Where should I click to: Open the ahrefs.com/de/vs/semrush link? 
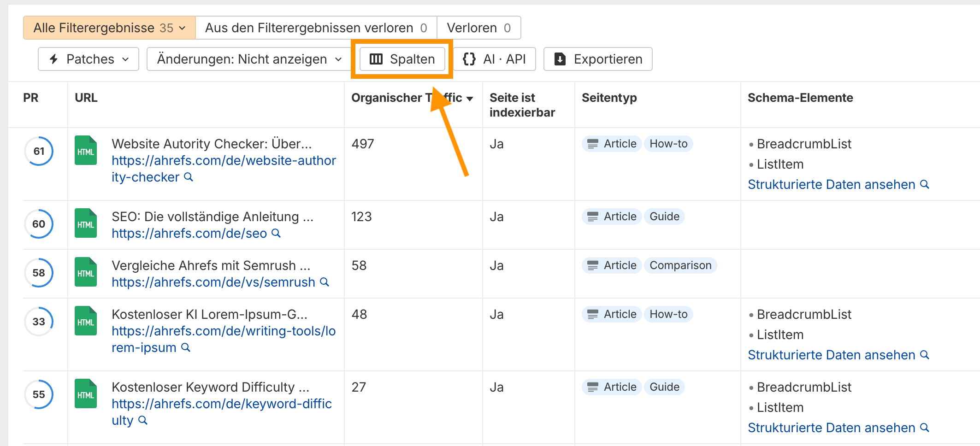coord(213,282)
